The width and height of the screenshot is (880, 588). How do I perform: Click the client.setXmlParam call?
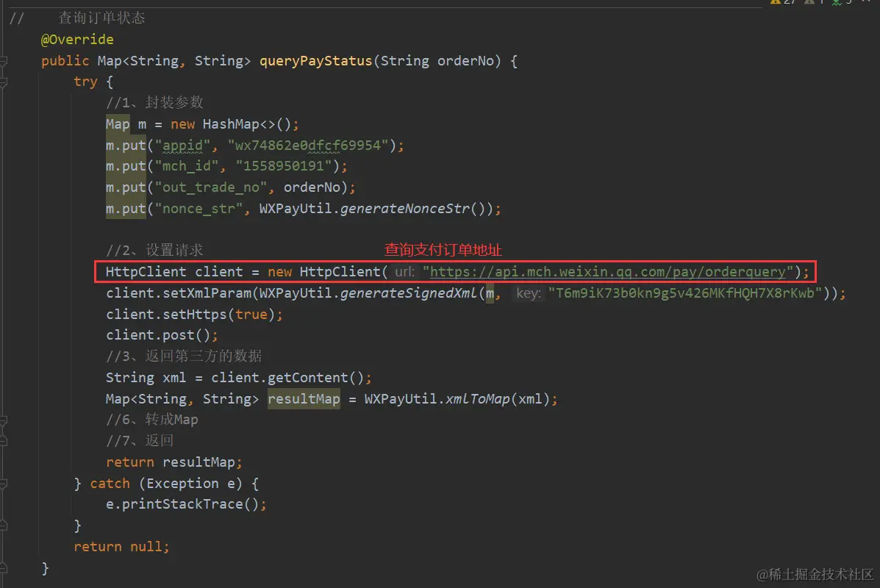[179, 293]
